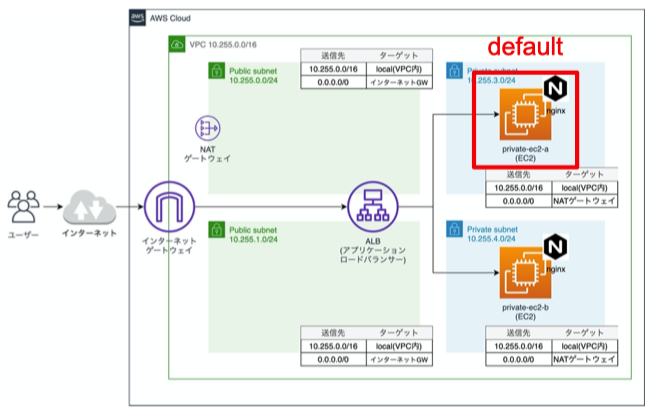Select the AWS Cloud label
Image resolution: width=652 pixels, height=416 pixels.
click(x=170, y=18)
